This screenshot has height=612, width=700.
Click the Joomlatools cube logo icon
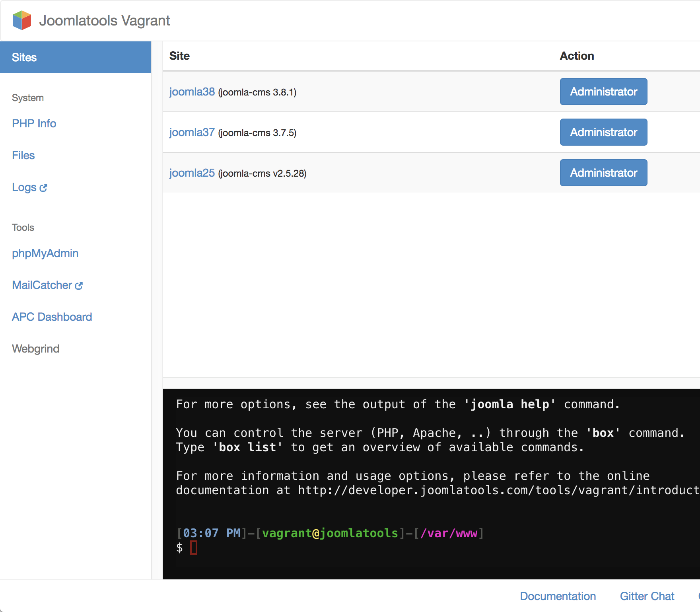pyautogui.click(x=22, y=20)
